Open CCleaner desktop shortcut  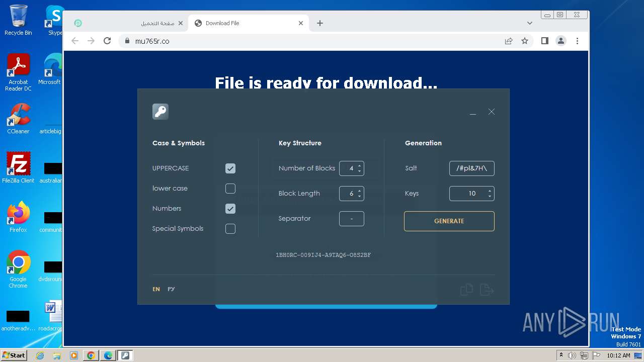pos(18,119)
